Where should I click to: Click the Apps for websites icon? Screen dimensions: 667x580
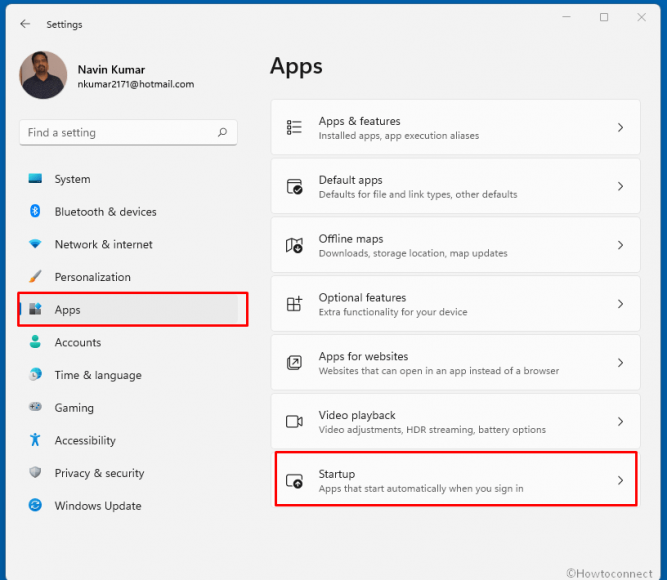click(x=294, y=363)
